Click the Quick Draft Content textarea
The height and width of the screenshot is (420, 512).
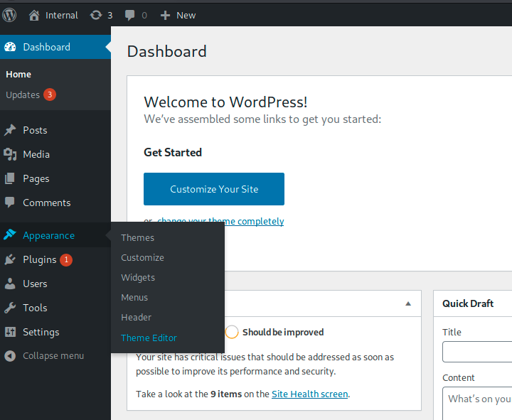[477, 404]
